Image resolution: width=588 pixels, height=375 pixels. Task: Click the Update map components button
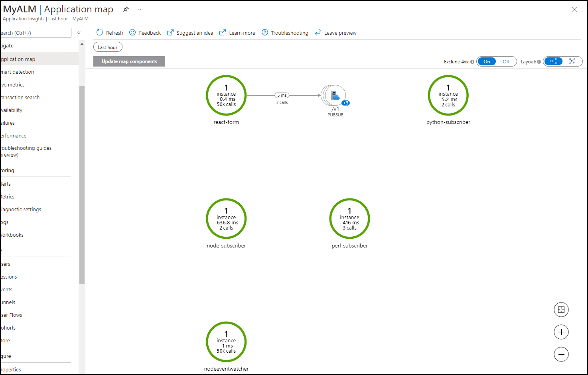click(x=129, y=61)
